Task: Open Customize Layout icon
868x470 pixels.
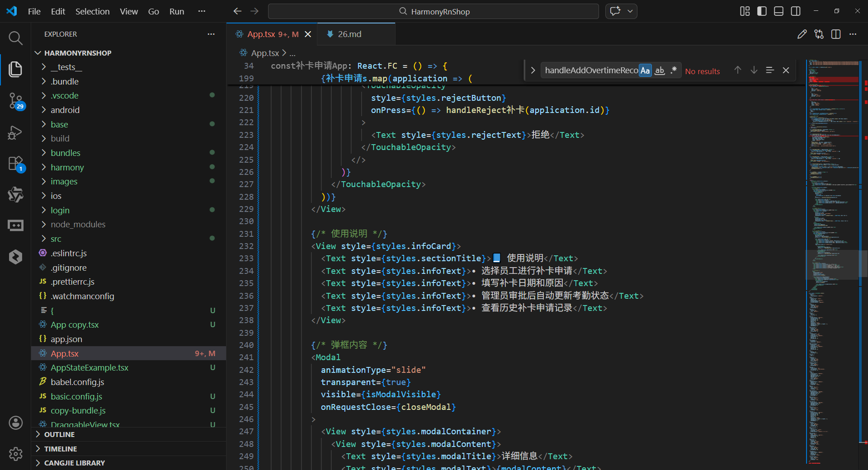Action: 745,11
